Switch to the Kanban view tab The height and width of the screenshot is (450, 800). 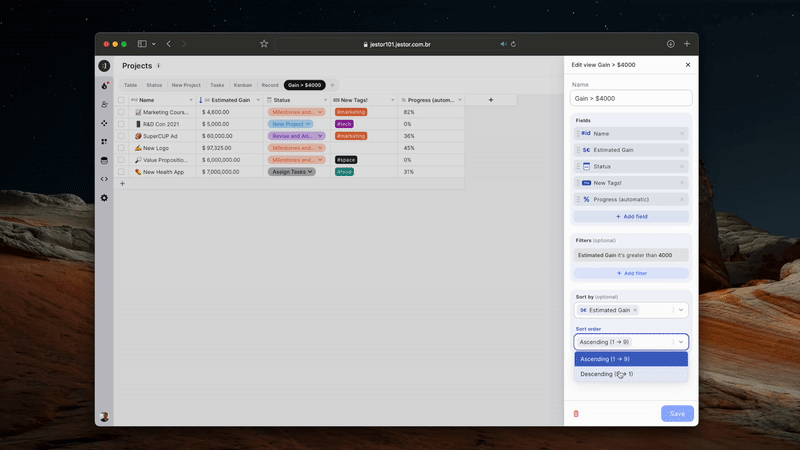coord(243,85)
